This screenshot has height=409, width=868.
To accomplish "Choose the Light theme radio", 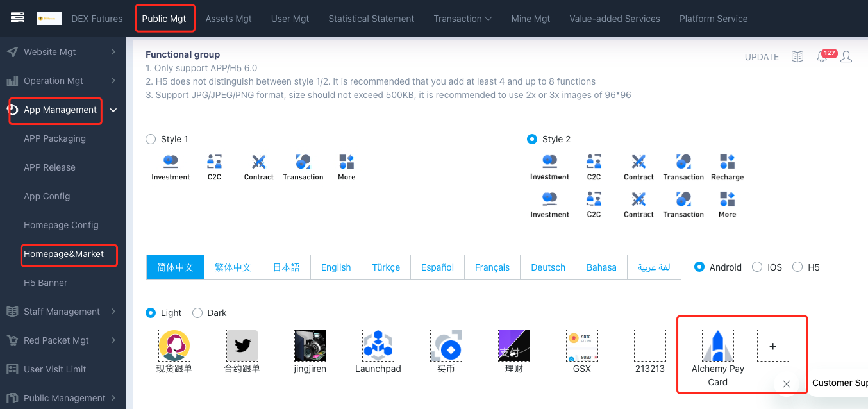I will (151, 313).
